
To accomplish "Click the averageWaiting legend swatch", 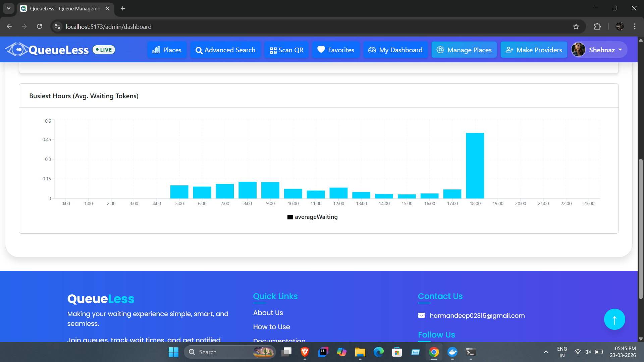I will point(290,217).
